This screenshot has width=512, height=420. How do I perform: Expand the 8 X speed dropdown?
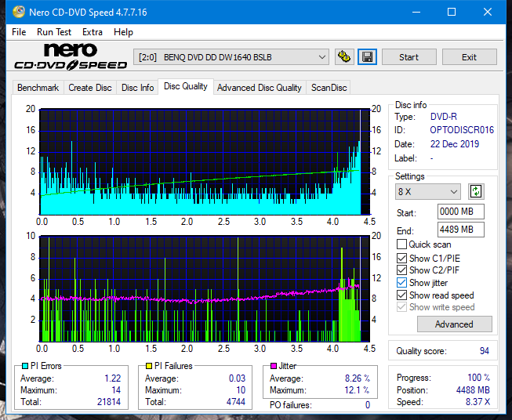428,191
